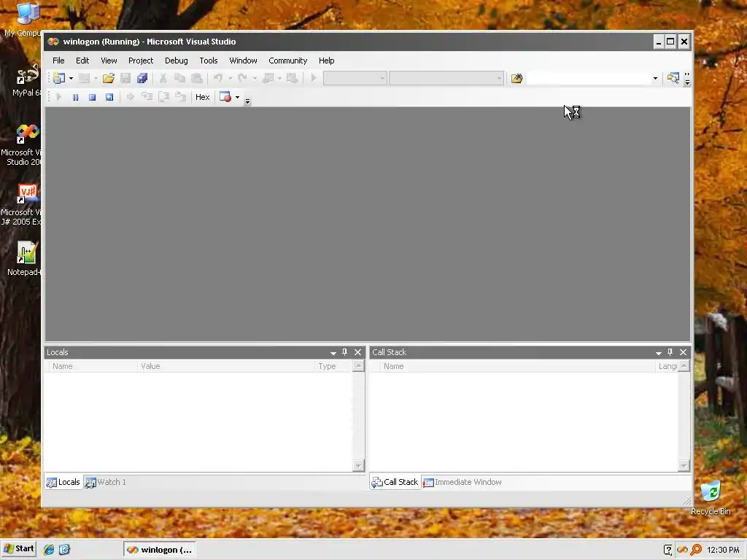
Task: Open the File menu
Action: pyautogui.click(x=58, y=61)
